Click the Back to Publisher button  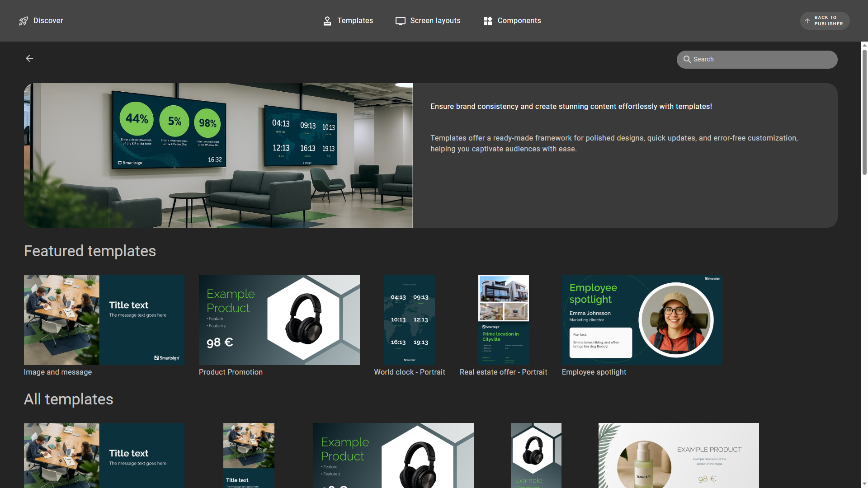[825, 21]
